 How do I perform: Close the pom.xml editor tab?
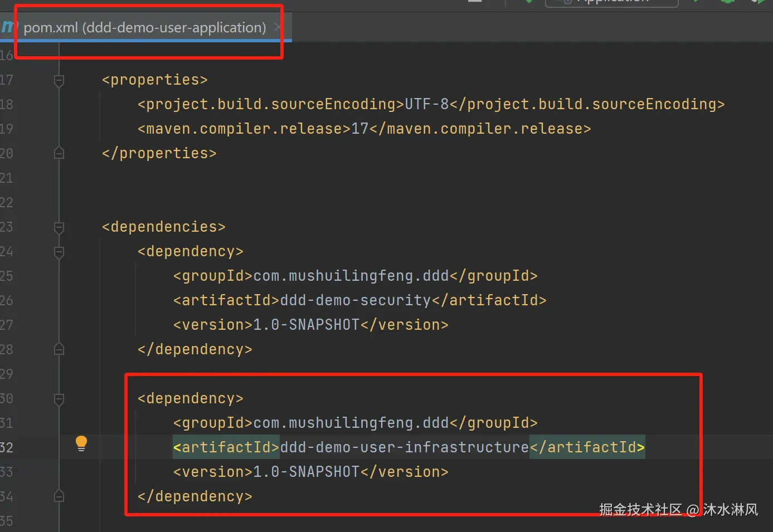(x=278, y=27)
